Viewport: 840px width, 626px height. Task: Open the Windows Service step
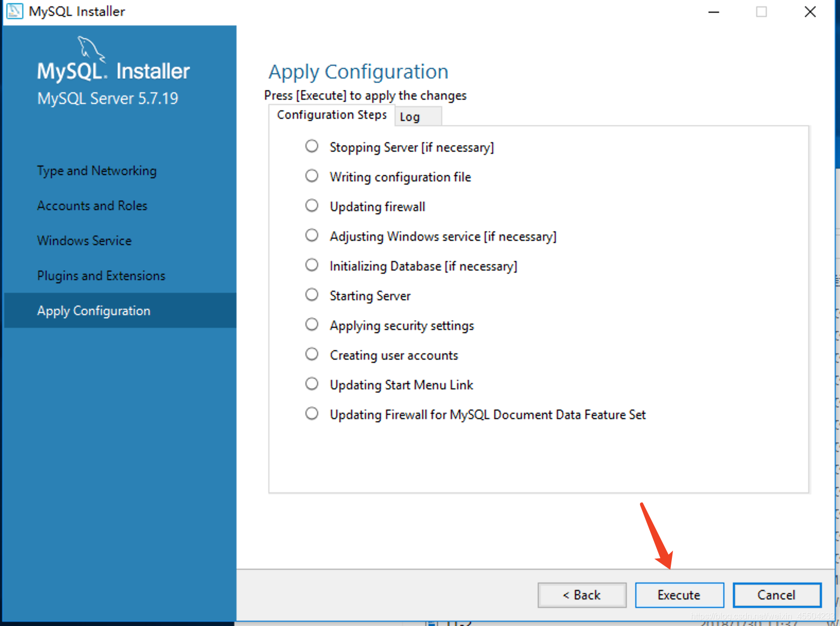coord(84,241)
